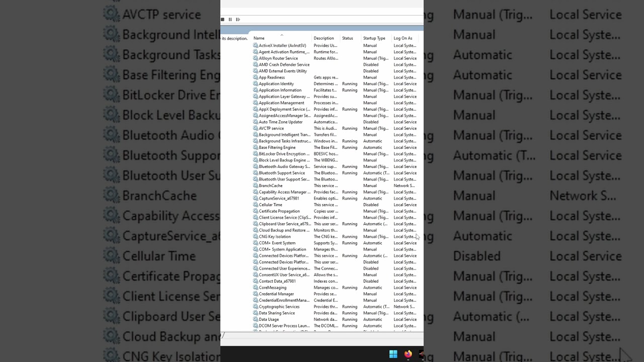Click the gear icon next to COM+ Event System
The width and height of the screenshot is (644, 362).
coord(256,243)
